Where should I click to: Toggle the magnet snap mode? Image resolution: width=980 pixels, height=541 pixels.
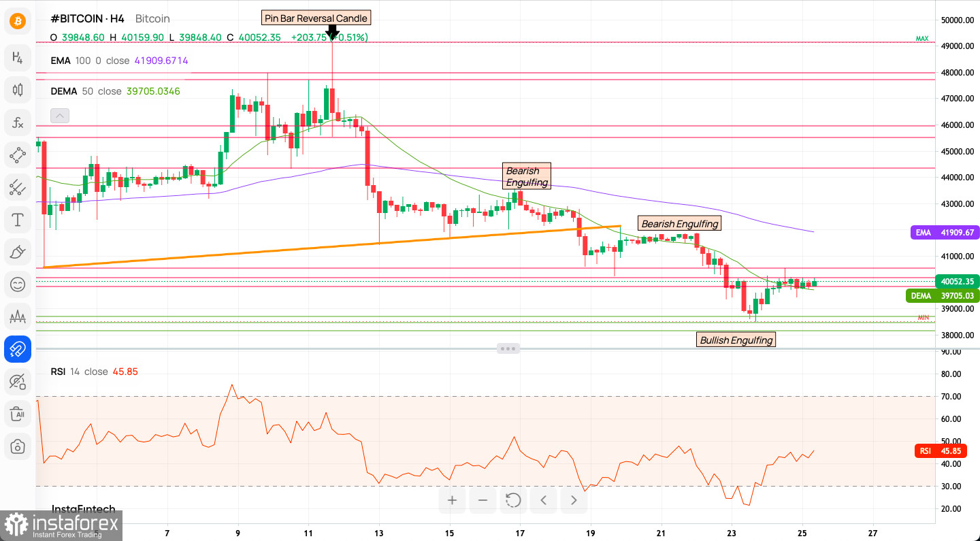click(x=18, y=349)
